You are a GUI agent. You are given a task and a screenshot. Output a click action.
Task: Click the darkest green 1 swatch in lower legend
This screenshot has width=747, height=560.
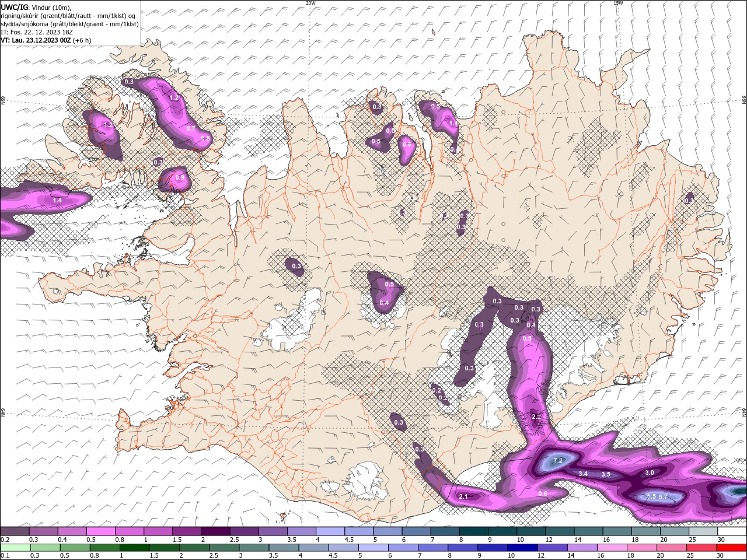click(134, 548)
